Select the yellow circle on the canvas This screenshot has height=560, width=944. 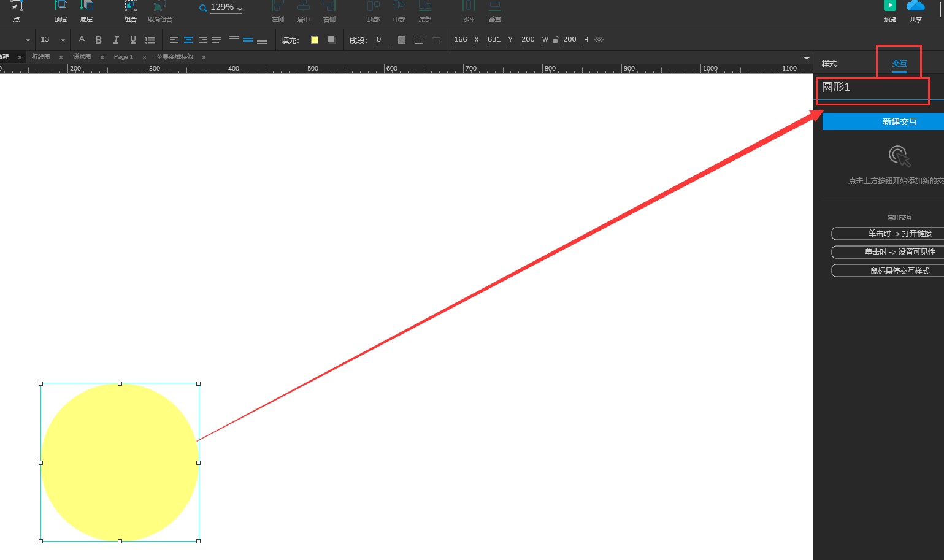click(120, 462)
